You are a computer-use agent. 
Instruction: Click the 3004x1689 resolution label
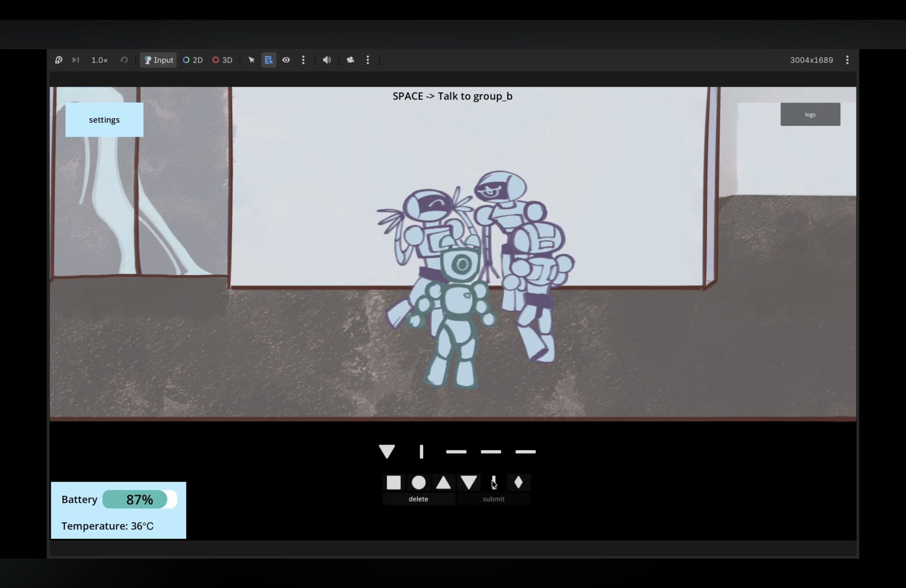(812, 60)
